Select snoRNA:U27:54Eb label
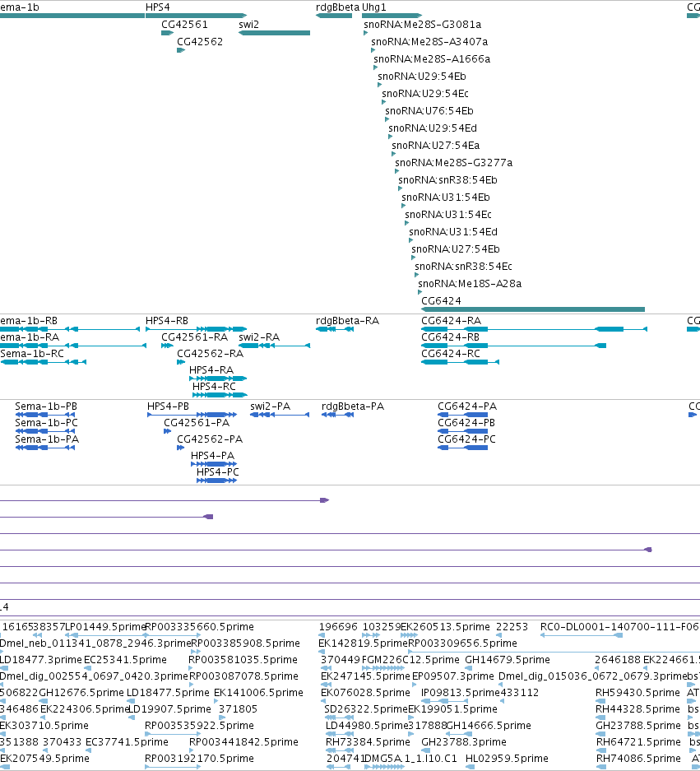The image size is (700, 771). pyautogui.click(x=456, y=248)
